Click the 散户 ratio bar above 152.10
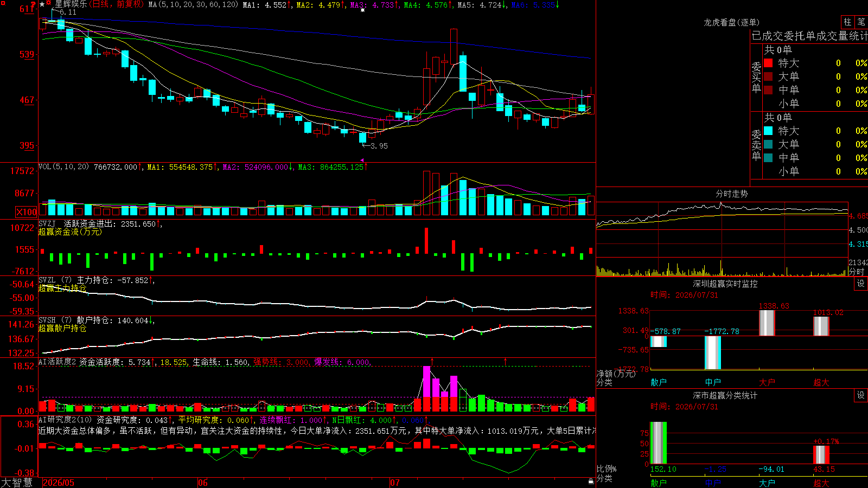 659,443
